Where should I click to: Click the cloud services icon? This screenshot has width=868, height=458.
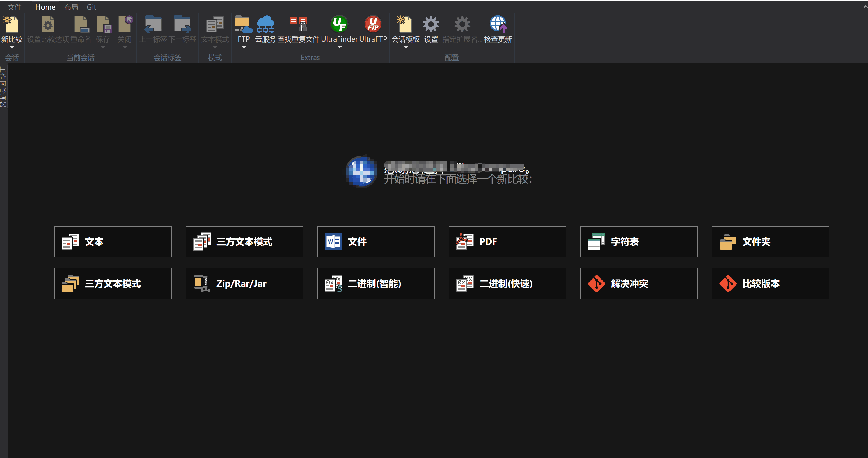[265, 24]
